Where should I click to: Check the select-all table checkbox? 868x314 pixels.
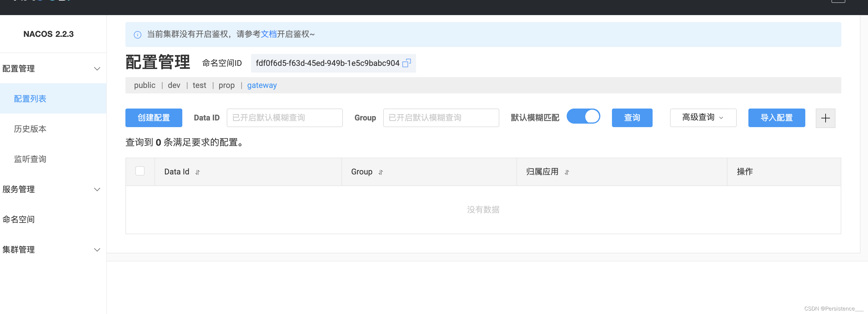click(140, 171)
